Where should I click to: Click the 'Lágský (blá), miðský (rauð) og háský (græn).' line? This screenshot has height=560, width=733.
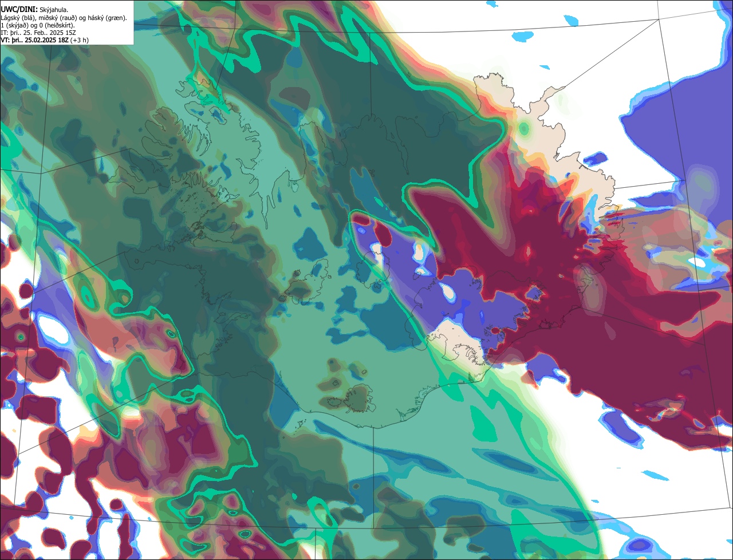click(x=64, y=18)
